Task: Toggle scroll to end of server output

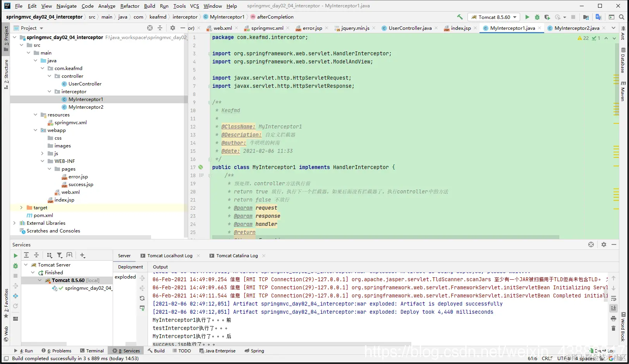Action: 614,308
